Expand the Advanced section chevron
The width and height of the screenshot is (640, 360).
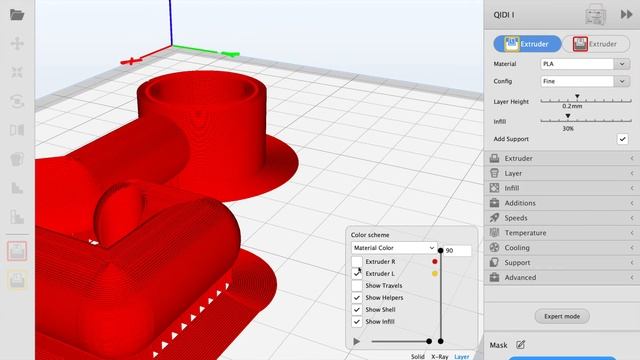point(632,278)
